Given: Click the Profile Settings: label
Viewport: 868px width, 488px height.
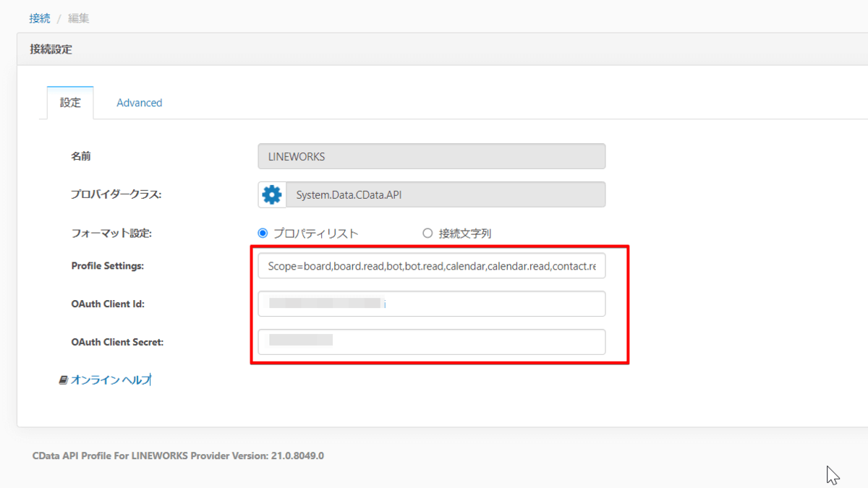Looking at the screenshot, I should 108,266.
